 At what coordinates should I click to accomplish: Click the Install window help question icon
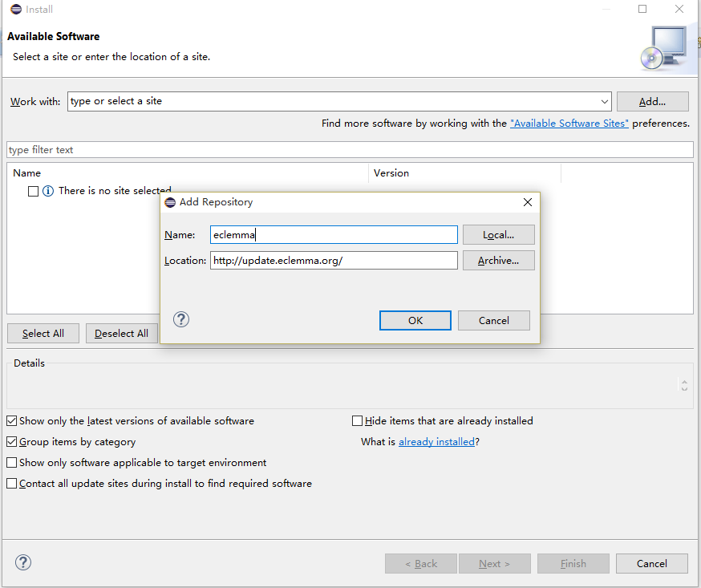(23, 562)
